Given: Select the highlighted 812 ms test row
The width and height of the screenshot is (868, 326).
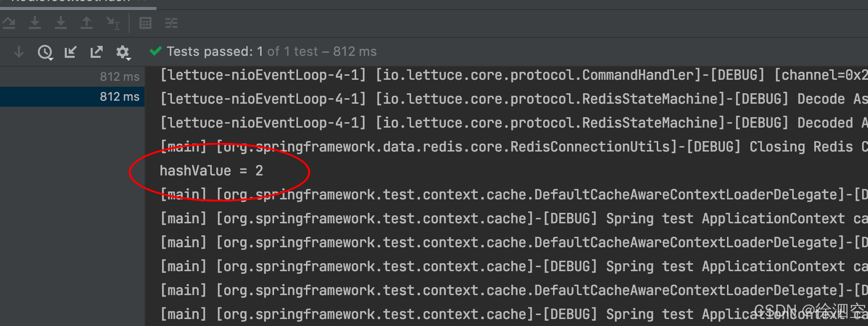Looking at the screenshot, I should pos(72,97).
